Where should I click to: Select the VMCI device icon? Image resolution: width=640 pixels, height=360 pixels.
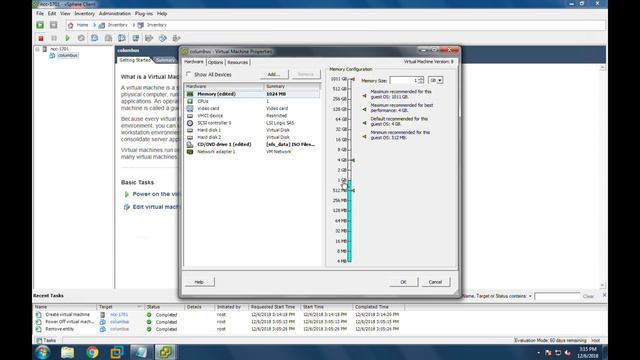(x=190, y=116)
